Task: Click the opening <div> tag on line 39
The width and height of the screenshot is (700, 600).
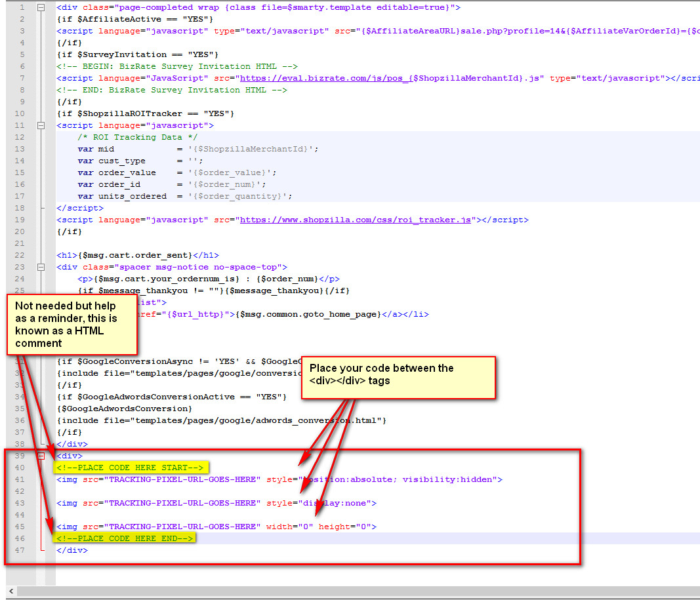Action: click(x=69, y=456)
